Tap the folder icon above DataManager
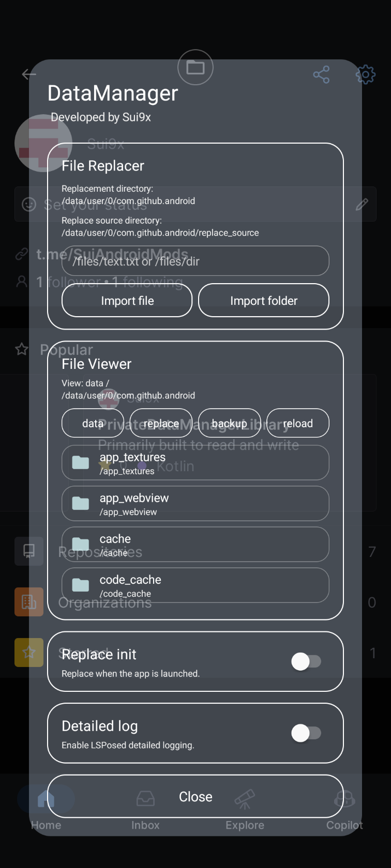 click(x=195, y=67)
